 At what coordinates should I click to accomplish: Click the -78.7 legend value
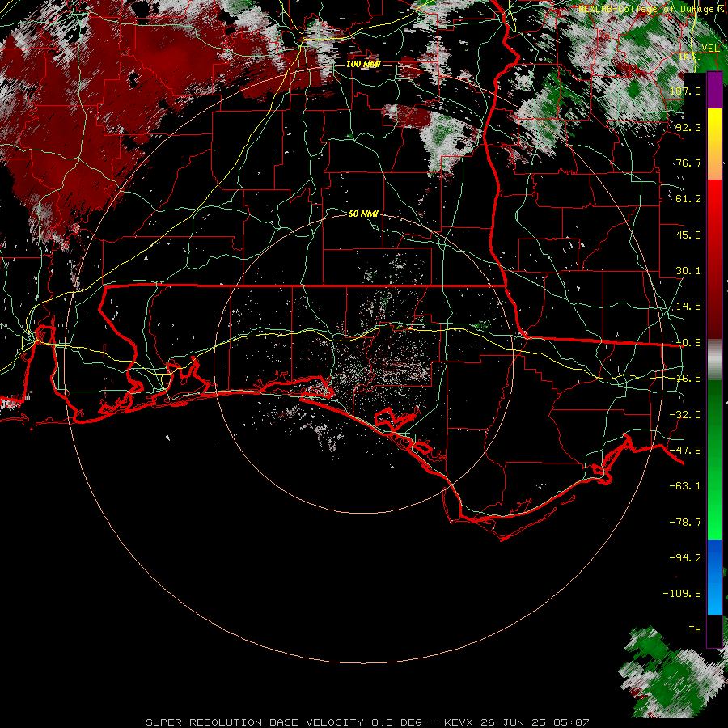[x=685, y=523]
